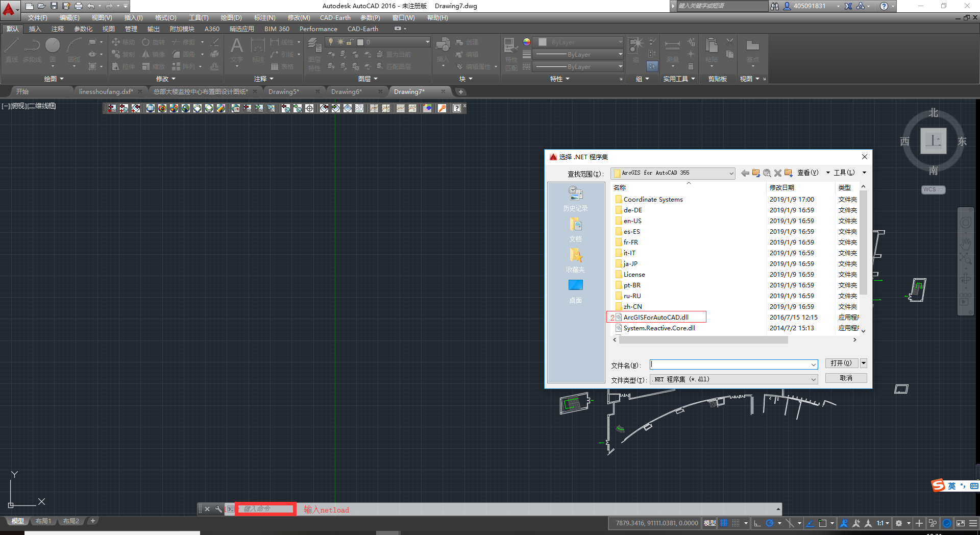Open the 修改(M) menu
This screenshot has height=535, width=980.
click(299, 18)
